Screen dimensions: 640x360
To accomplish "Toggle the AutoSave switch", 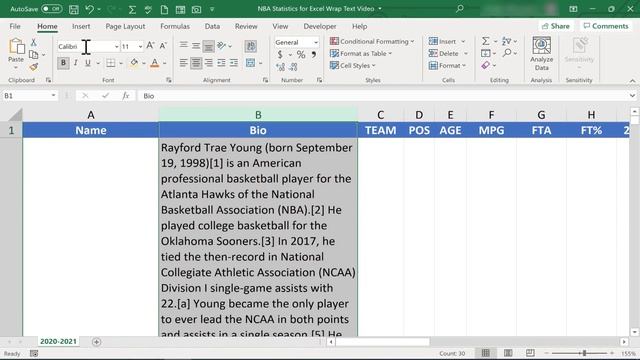I will click(x=51, y=9).
